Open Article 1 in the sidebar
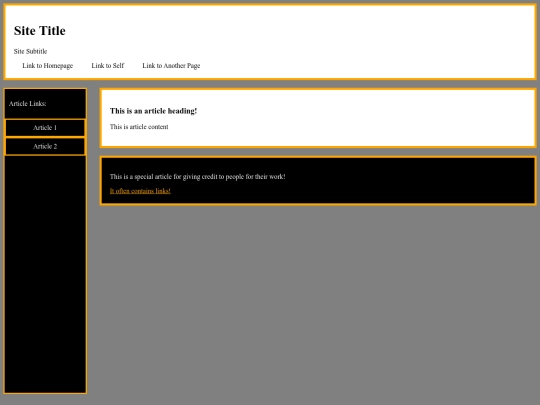540x405 pixels. [x=45, y=128]
